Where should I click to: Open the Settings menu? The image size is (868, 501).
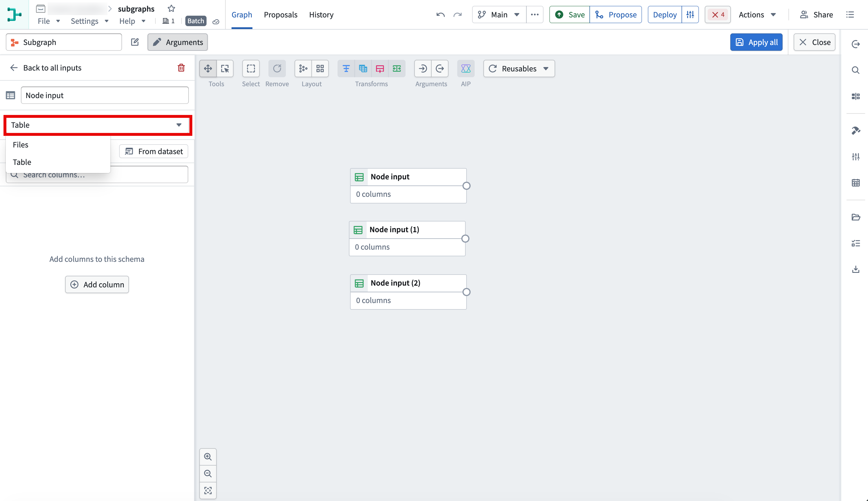(89, 21)
